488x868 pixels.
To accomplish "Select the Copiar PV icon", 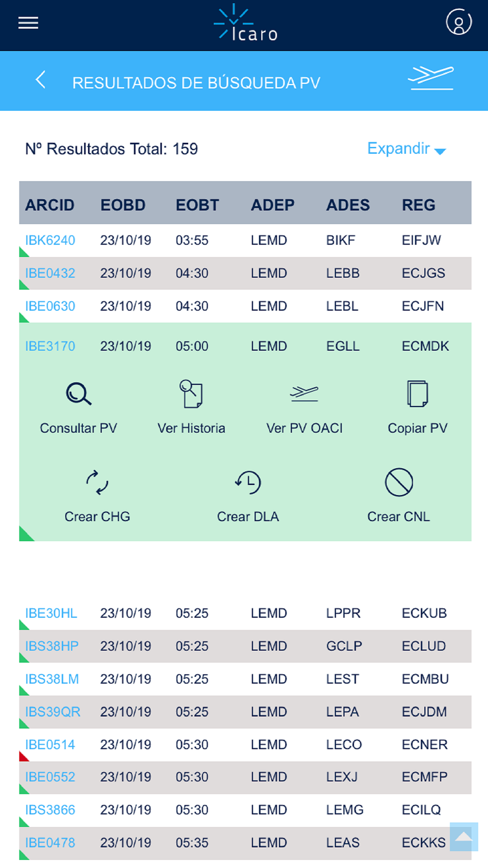I will (417, 394).
